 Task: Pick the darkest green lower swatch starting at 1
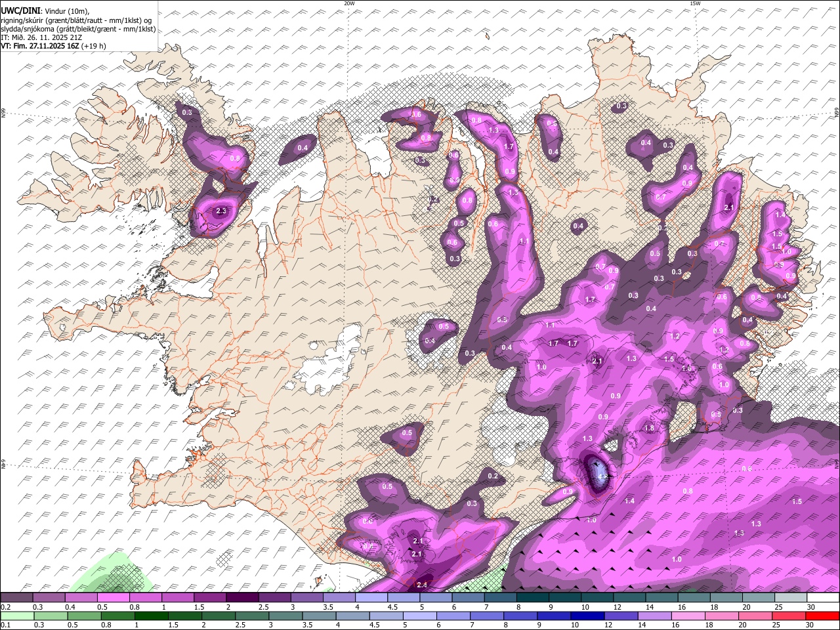(151, 616)
